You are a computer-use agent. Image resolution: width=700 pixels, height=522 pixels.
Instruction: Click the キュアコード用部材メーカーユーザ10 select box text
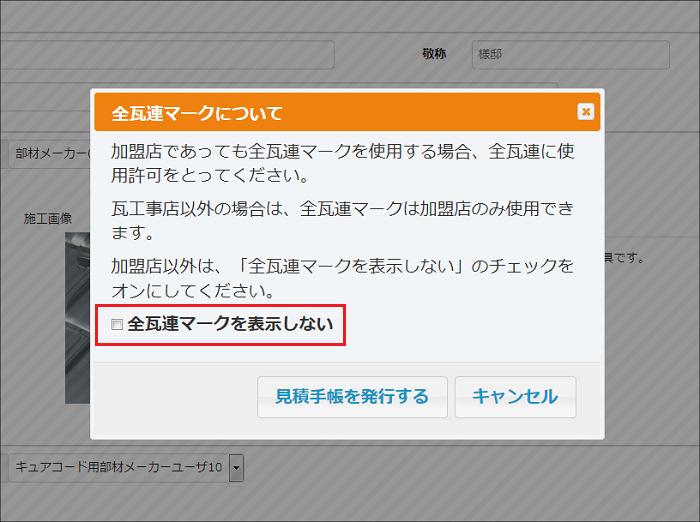(x=118, y=467)
